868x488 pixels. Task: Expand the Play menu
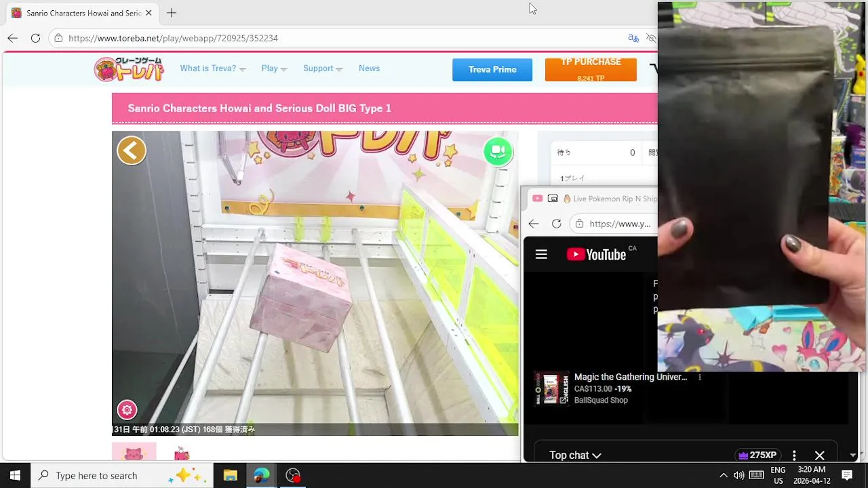274,68
